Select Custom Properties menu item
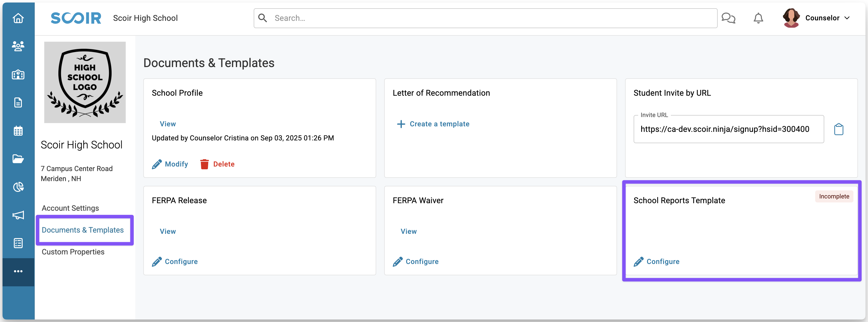This screenshot has width=868, height=322. [x=73, y=252]
